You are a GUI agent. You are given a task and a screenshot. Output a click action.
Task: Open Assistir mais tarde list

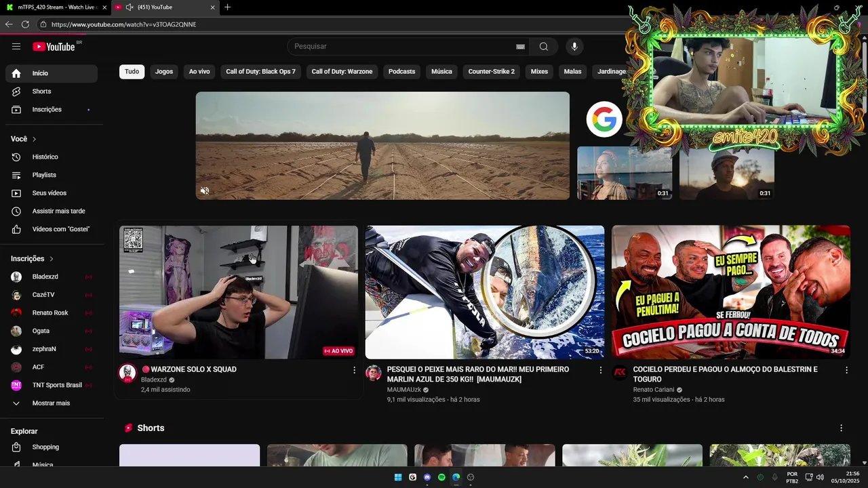point(52,211)
